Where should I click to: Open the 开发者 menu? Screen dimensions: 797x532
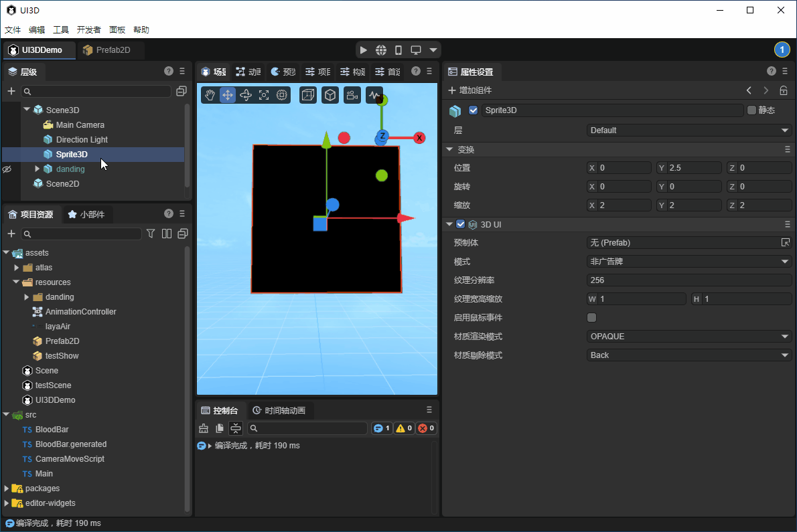pyautogui.click(x=89, y=30)
